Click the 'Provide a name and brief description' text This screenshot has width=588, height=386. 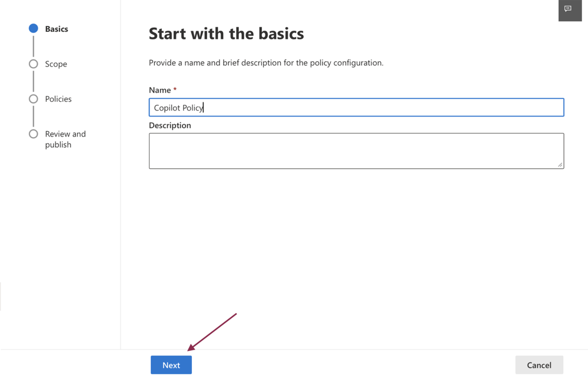[266, 62]
